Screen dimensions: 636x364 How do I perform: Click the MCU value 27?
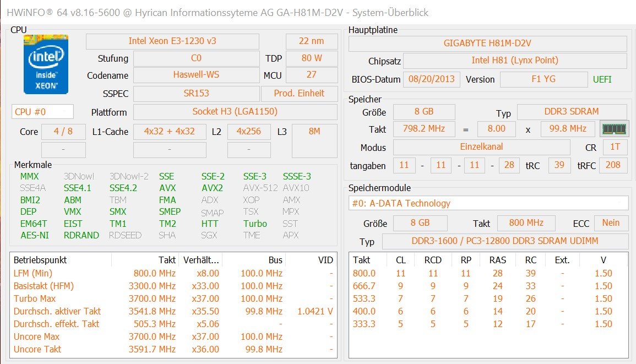(x=312, y=75)
